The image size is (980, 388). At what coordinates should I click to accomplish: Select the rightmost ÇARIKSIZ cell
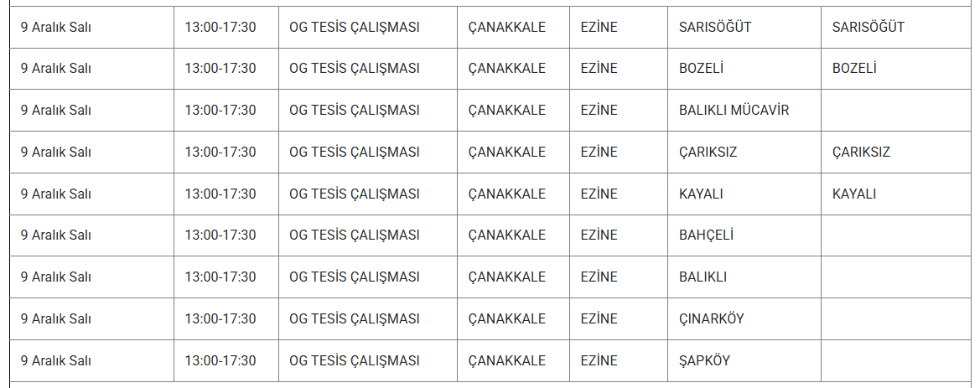tap(861, 153)
